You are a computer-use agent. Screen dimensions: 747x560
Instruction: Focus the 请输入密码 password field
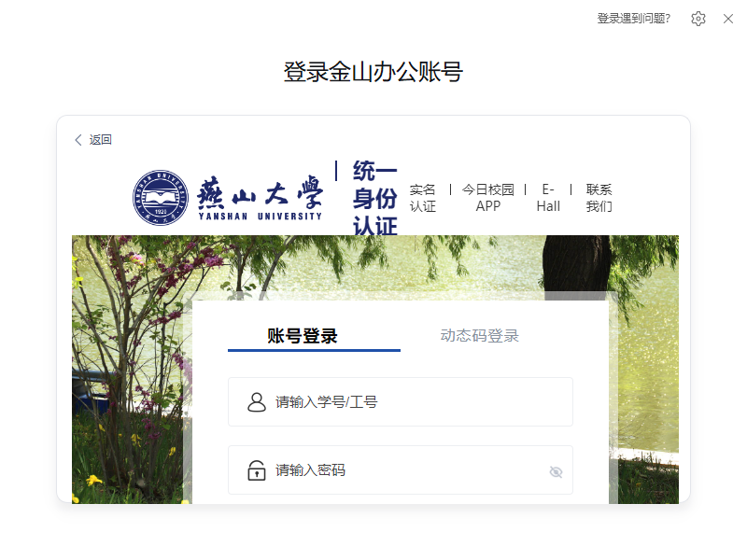401,470
